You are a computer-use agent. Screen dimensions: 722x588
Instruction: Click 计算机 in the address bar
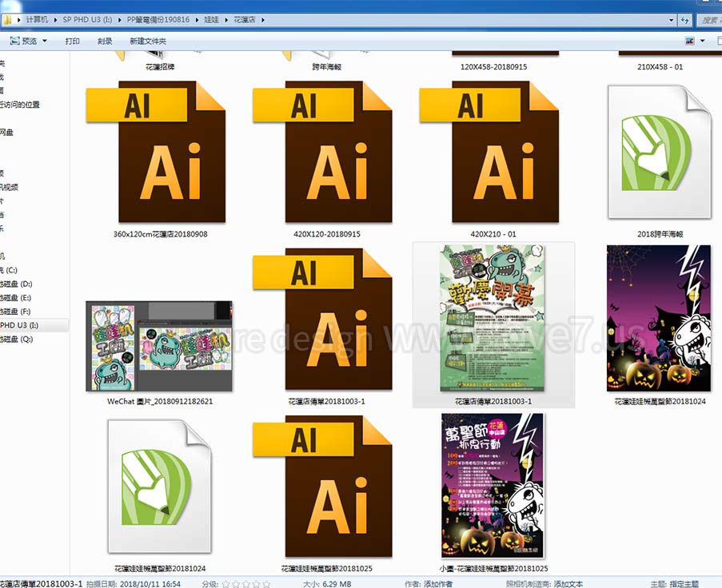pyautogui.click(x=37, y=20)
